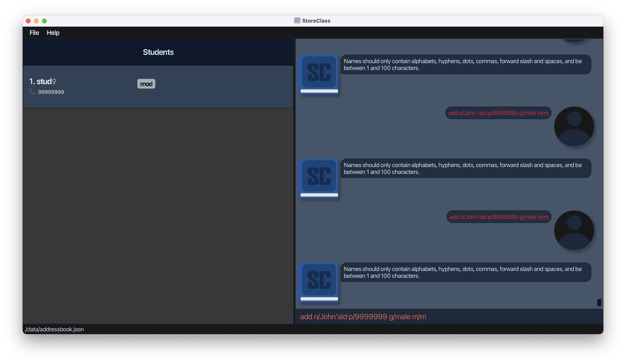This screenshot has width=626, height=364.
Task: Click the bottom SC bot avatar icon
Action: pos(319,281)
